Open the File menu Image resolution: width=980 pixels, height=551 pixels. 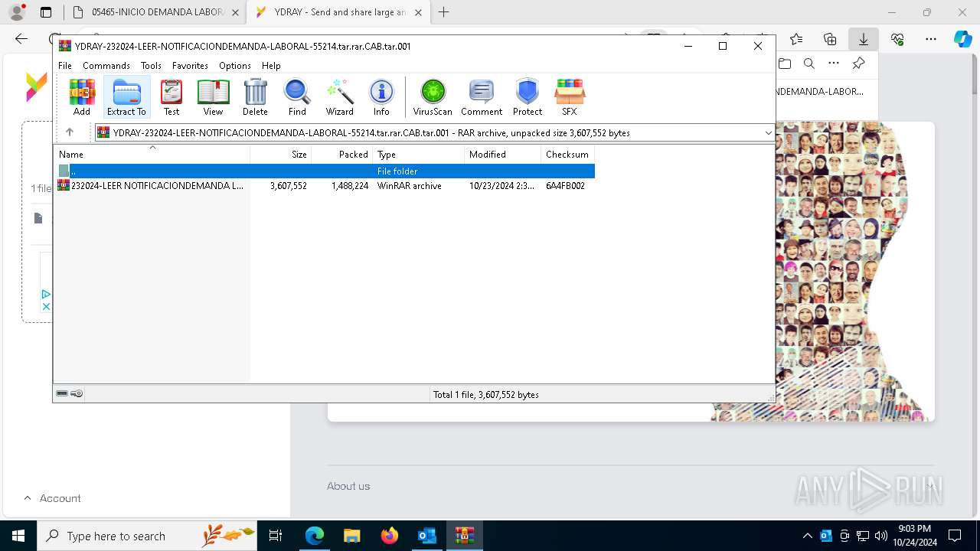coord(65,66)
